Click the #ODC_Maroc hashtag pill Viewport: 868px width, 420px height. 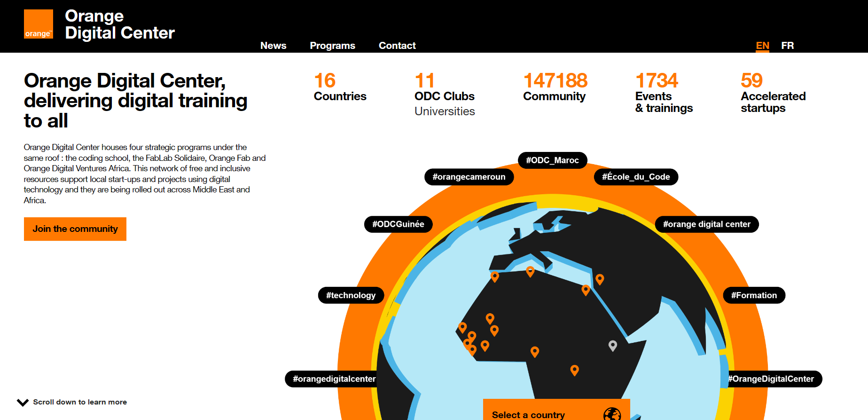(553, 160)
